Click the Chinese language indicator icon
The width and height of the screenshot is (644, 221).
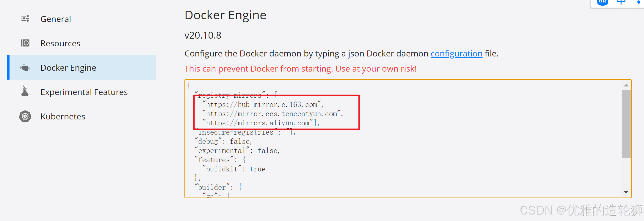(621, 2)
